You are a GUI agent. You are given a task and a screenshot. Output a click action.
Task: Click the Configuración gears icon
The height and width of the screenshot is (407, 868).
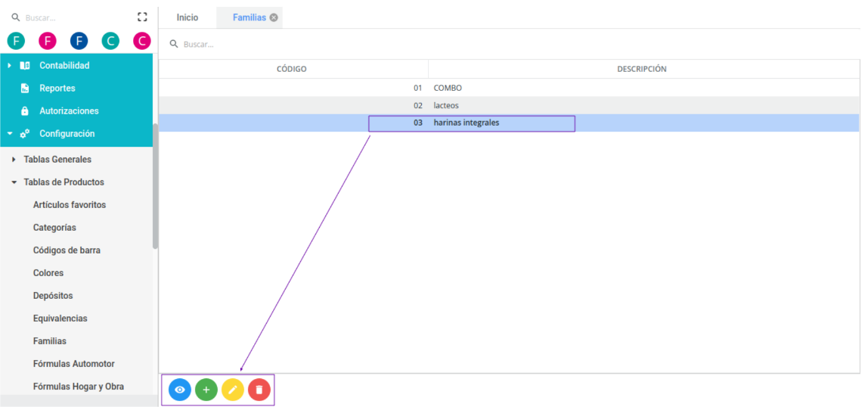pos(25,133)
